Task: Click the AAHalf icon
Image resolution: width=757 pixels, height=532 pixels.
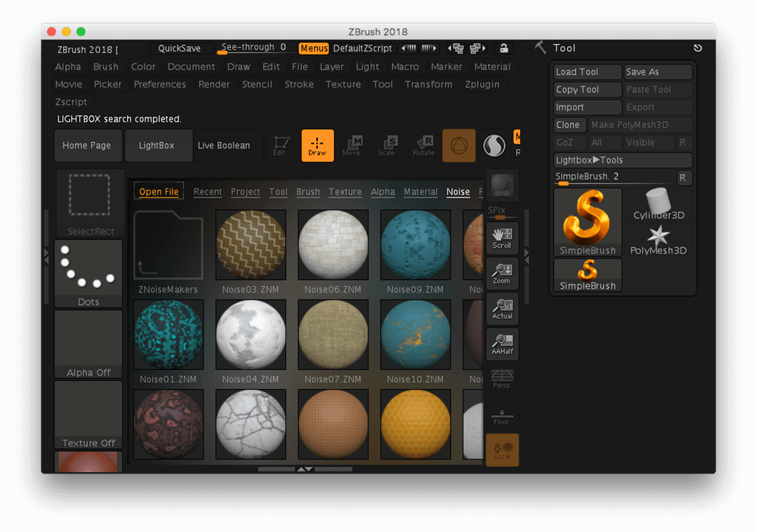Action: [x=502, y=344]
